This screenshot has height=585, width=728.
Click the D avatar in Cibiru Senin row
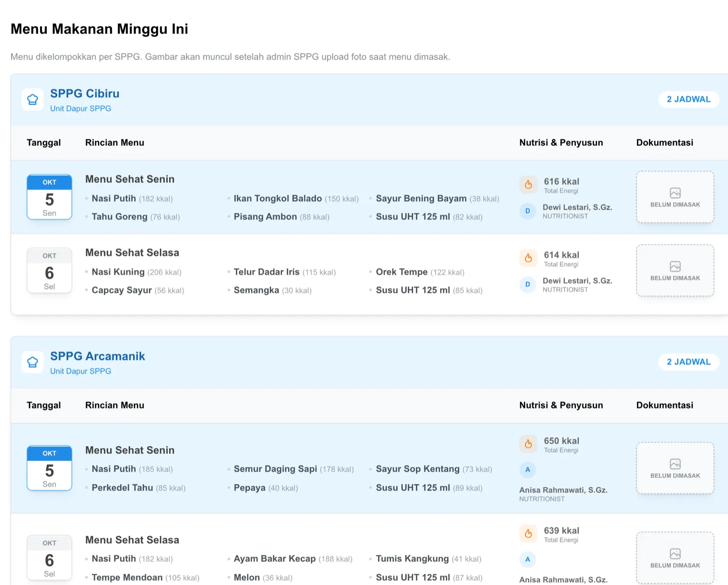point(528,211)
